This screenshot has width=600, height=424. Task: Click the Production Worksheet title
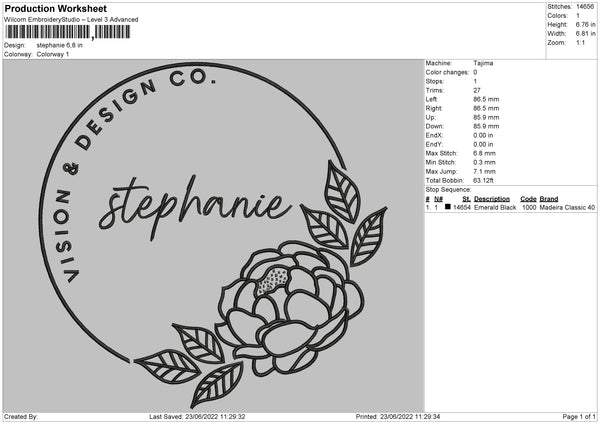(55, 8)
